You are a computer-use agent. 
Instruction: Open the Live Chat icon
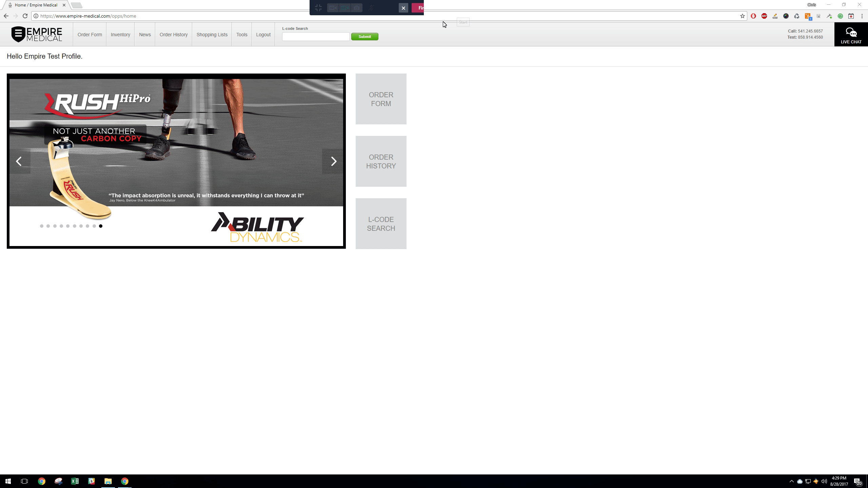[851, 35]
